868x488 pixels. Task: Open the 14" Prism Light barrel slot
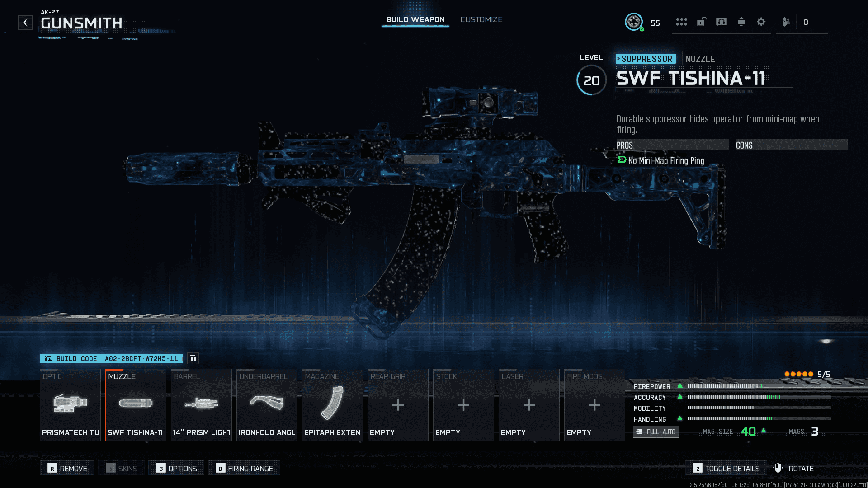[x=201, y=404]
